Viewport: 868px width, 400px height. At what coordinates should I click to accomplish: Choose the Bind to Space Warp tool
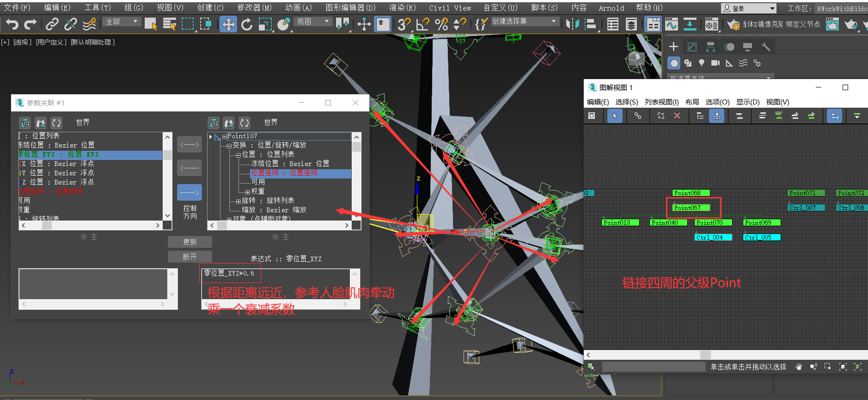89,24
